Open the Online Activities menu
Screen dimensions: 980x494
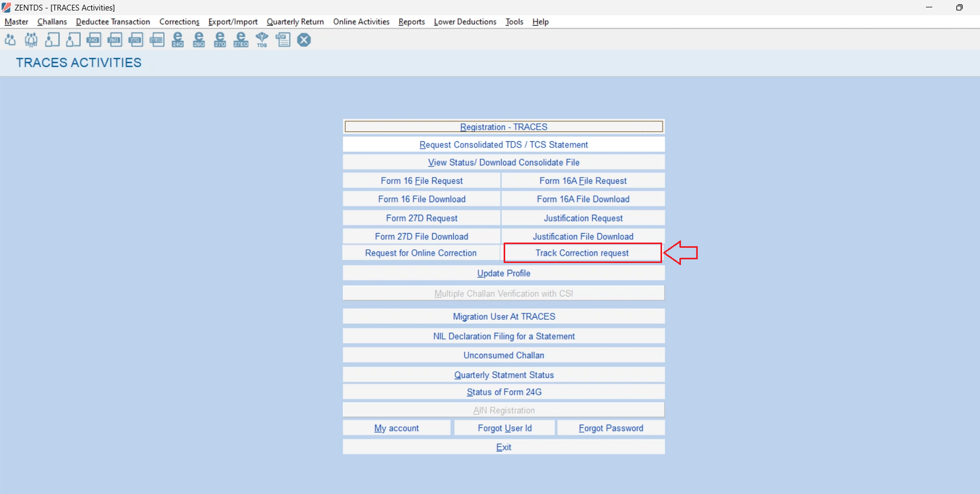pos(361,22)
